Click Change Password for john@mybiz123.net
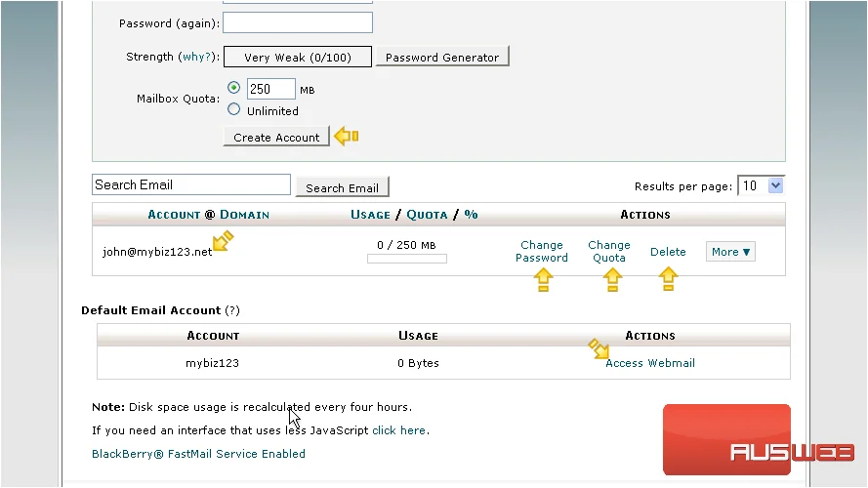The image size is (868, 488). click(541, 251)
